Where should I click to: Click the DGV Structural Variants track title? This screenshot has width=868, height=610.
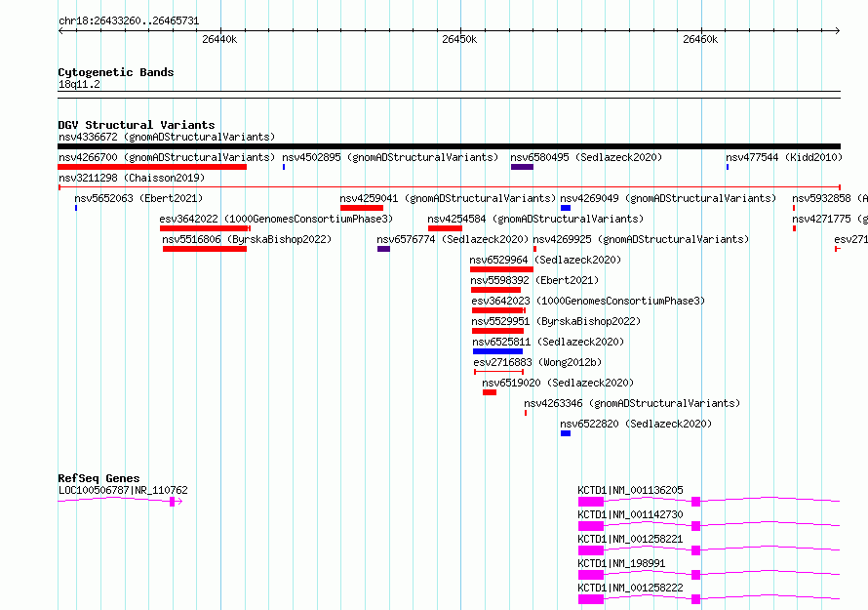click(137, 125)
